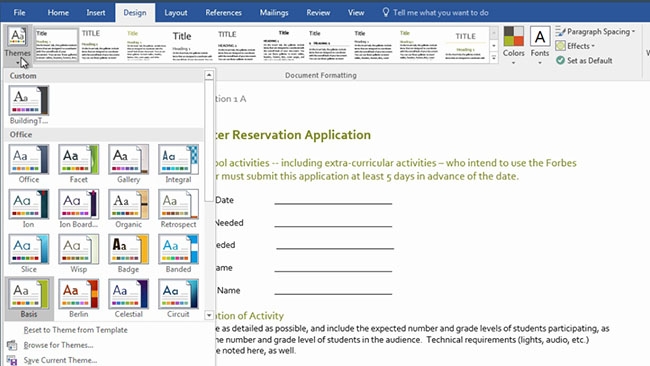Apply the style set with large Title text
Image resolution: width=650 pixels, height=366 pixels.
(x=192, y=45)
